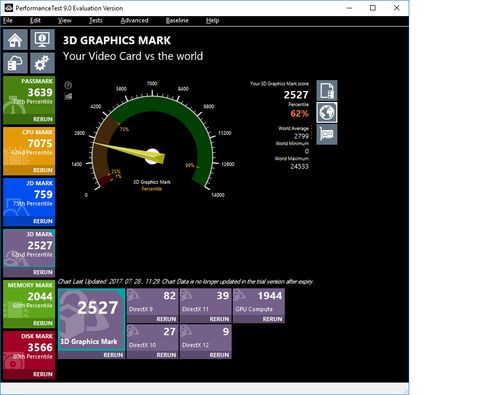The height and width of the screenshot is (395, 480).
Task: Rerun the DirectX 9 test
Action: click(x=166, y=319)
